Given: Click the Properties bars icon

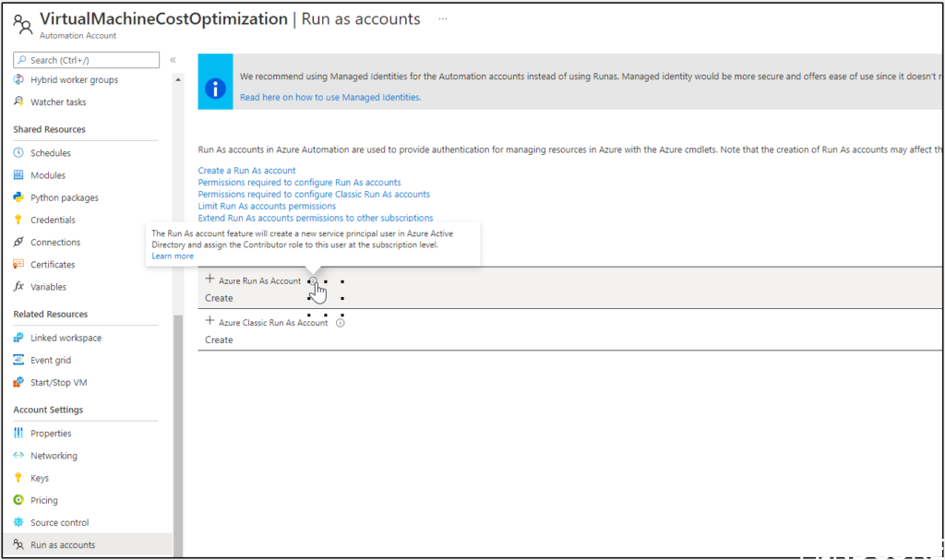Looking at the screenshot, I should point(18,434).
